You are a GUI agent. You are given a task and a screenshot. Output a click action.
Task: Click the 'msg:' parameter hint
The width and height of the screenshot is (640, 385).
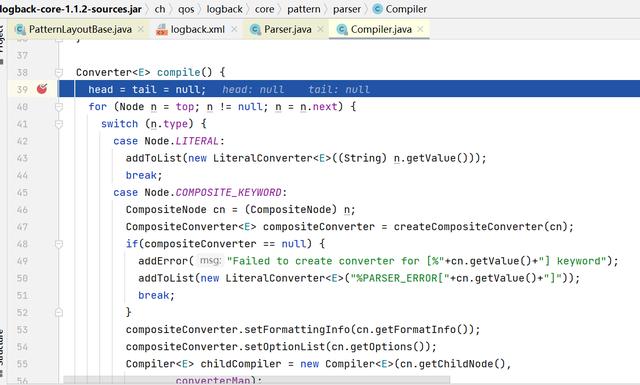coord(210,260)
